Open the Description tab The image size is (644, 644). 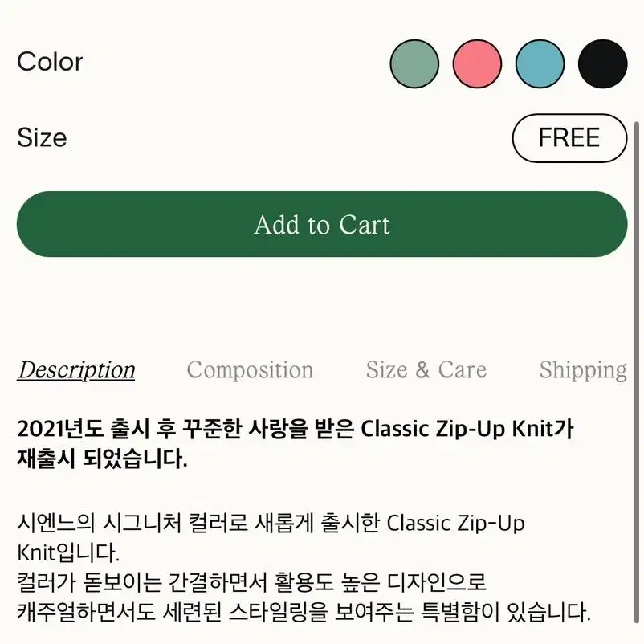76,370
